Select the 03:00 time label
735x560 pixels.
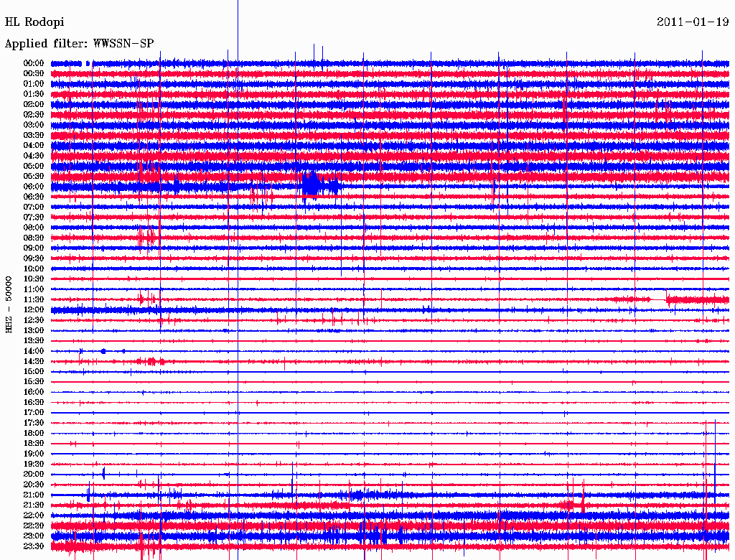34,125
